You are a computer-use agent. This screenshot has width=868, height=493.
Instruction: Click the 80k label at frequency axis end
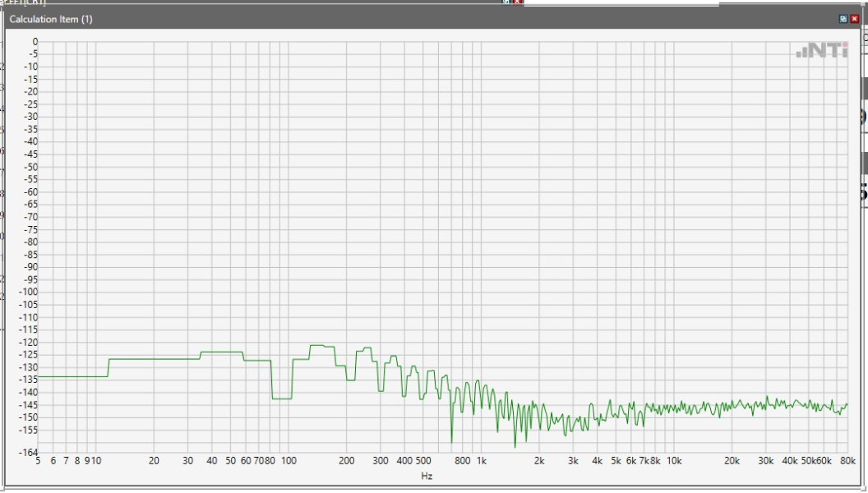[x=848, y=462]
